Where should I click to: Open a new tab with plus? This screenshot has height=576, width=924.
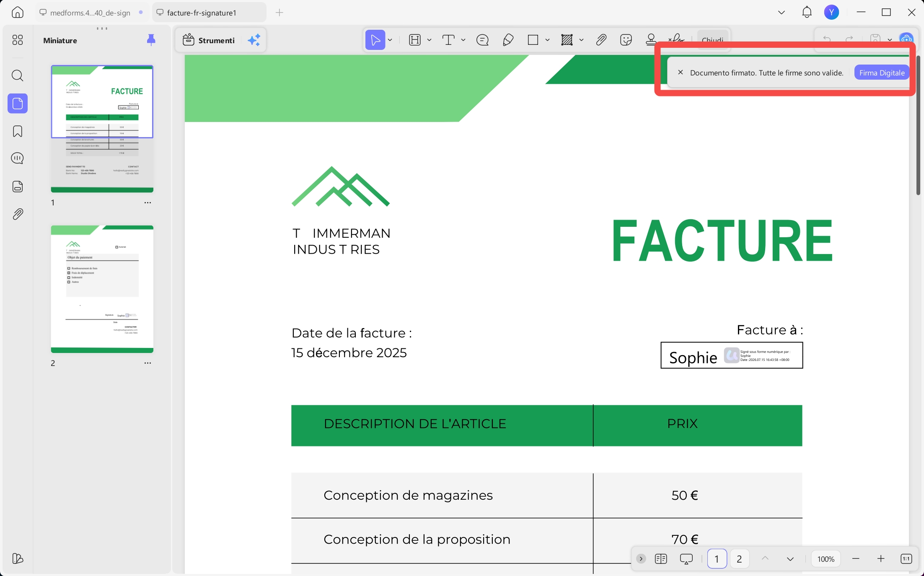coord(280,13)
